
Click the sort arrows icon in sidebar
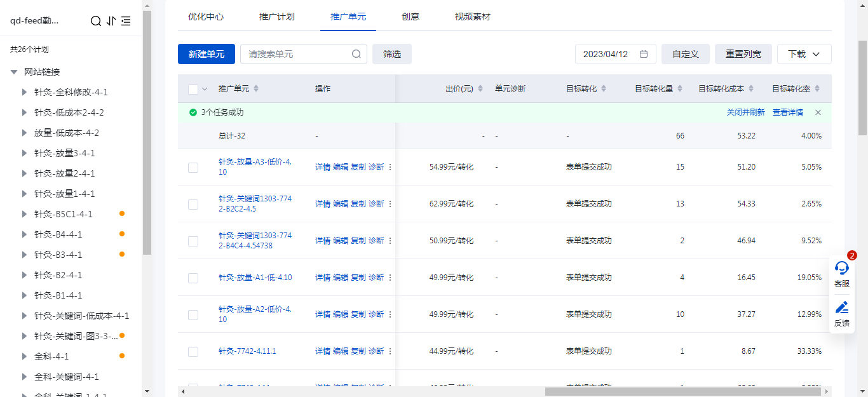[111, 21]
